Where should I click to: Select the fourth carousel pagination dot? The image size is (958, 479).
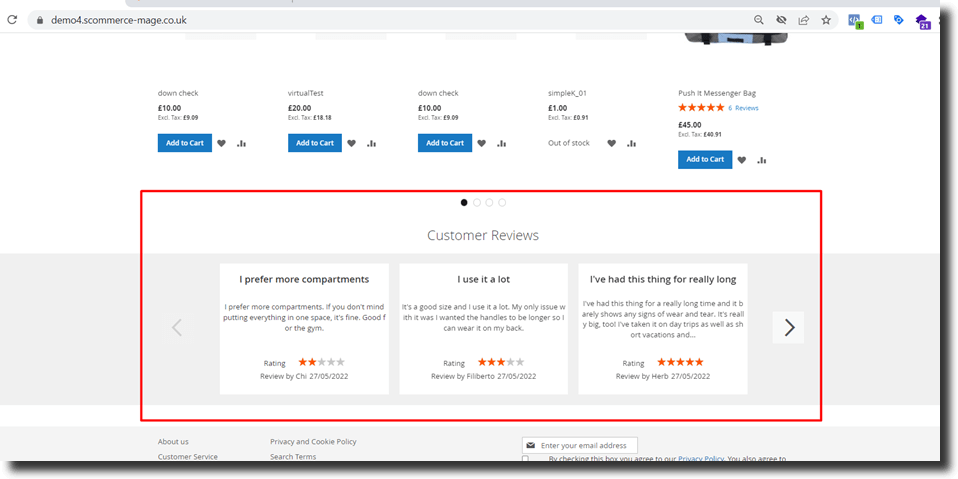point(502,202)
